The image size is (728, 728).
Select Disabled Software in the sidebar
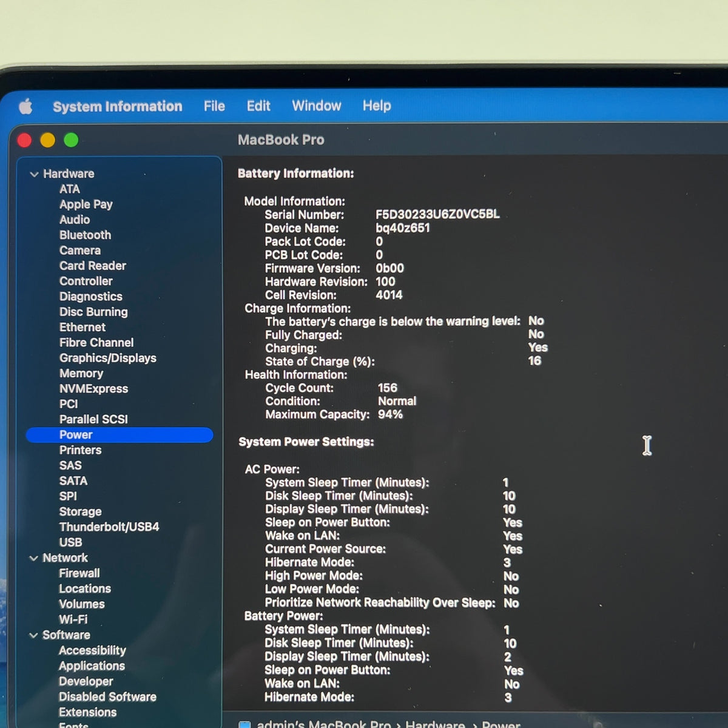[107, 697]
